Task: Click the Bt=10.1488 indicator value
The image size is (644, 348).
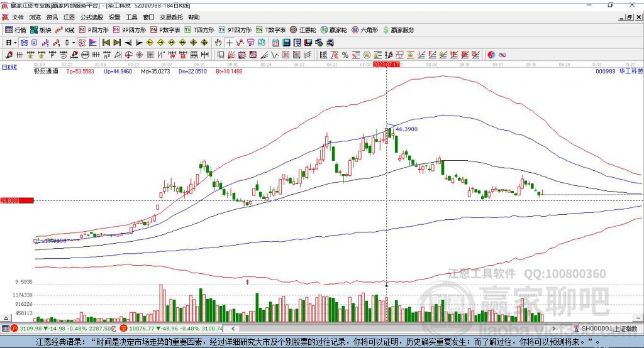Action: 229,71
